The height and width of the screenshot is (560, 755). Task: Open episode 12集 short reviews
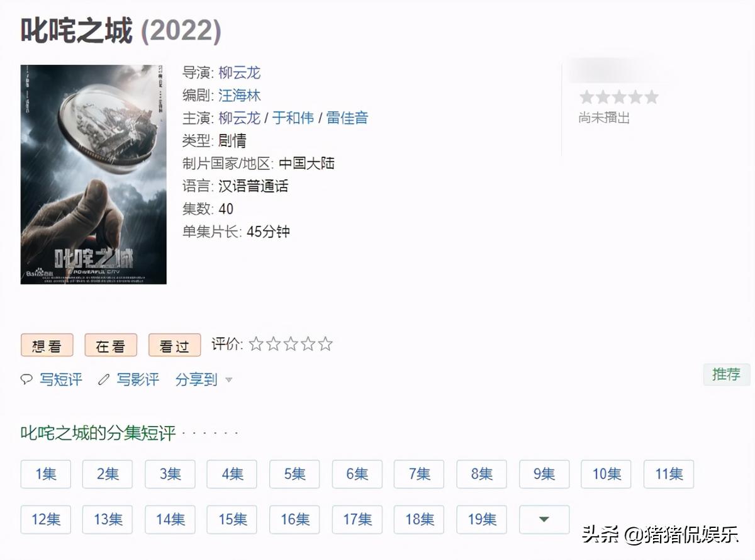pyautogui.click(x=46, y=520)
